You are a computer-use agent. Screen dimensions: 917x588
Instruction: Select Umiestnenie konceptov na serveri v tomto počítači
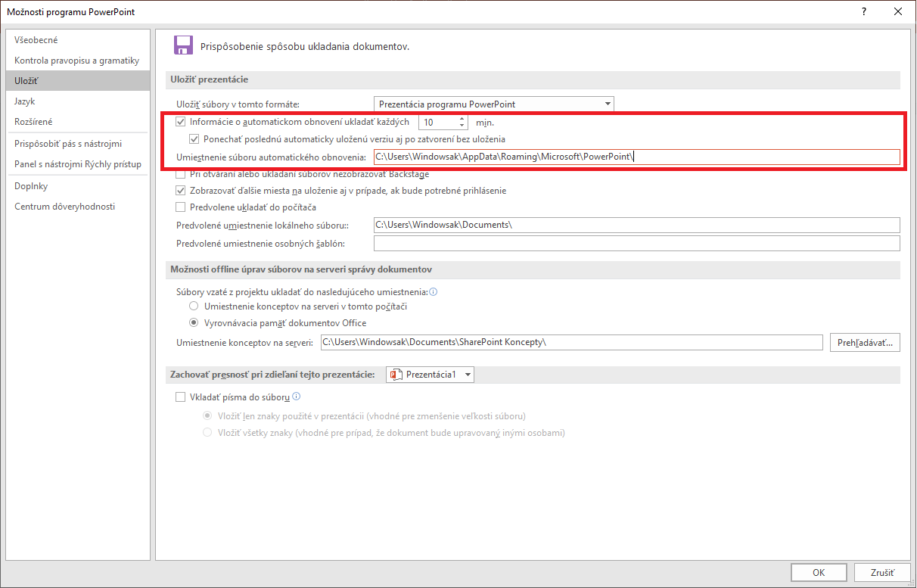click(194, 306)
